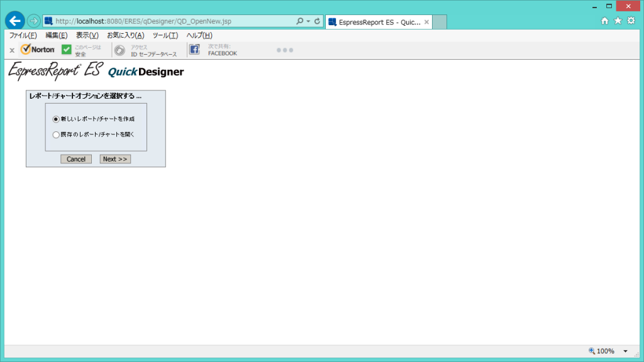Click the URL address field
This screenshot has height=362, width=644.
[x=170, y=21]
